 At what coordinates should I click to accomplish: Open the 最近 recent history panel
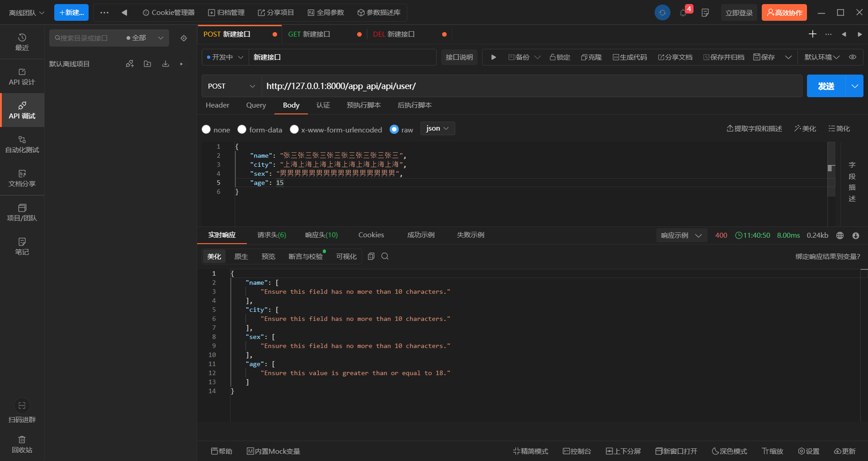pyautogui.click(x=22, y=42)
